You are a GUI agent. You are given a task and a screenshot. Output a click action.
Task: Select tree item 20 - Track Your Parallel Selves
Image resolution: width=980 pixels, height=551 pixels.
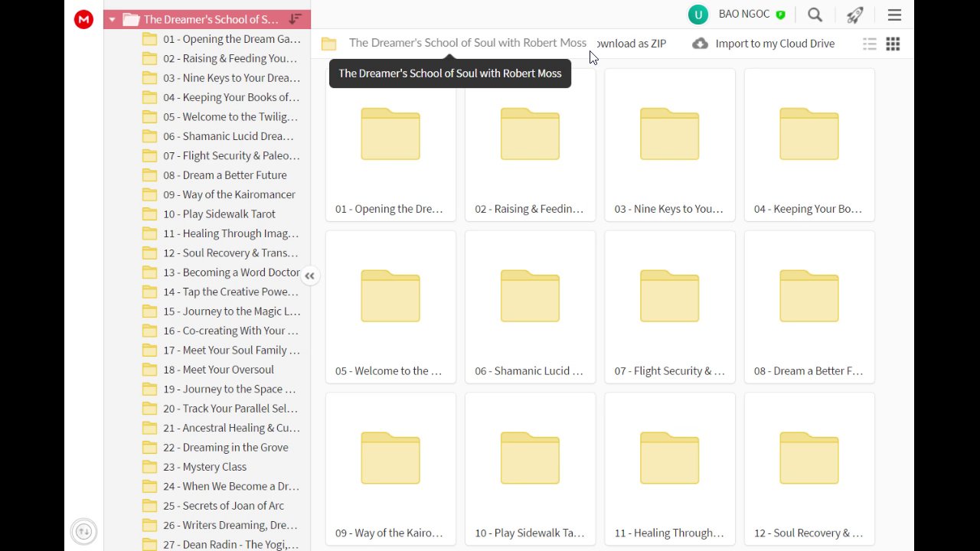(x=221, y=409)
